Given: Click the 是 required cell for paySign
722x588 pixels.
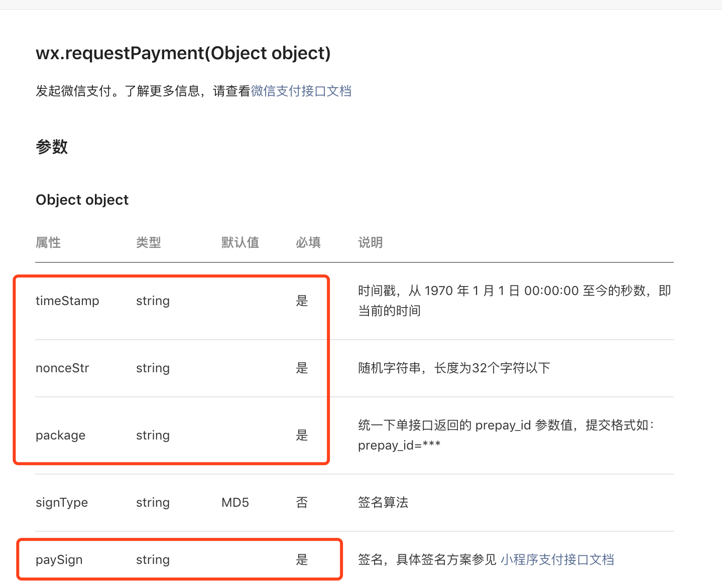Looking at the screenshot, I should [x=302, y=559].
